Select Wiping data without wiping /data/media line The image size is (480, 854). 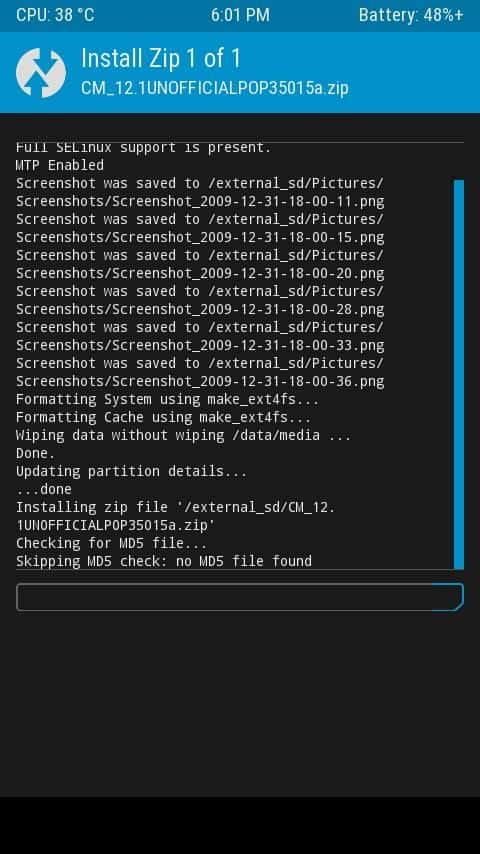coord(184,435)
